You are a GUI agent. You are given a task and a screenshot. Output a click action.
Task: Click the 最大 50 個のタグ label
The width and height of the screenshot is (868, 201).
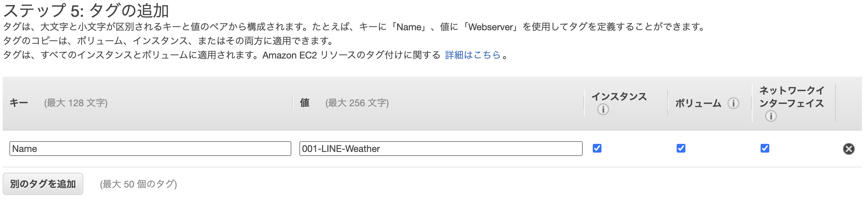click(138, 184)
